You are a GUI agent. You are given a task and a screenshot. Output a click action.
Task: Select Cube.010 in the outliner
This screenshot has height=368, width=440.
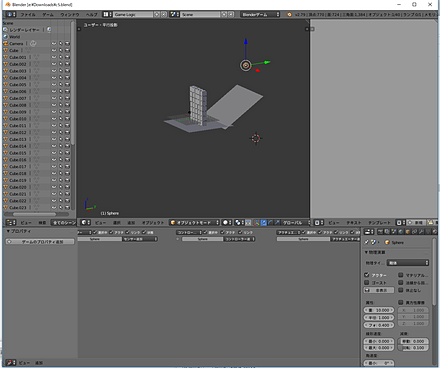[x=18, y=119]
